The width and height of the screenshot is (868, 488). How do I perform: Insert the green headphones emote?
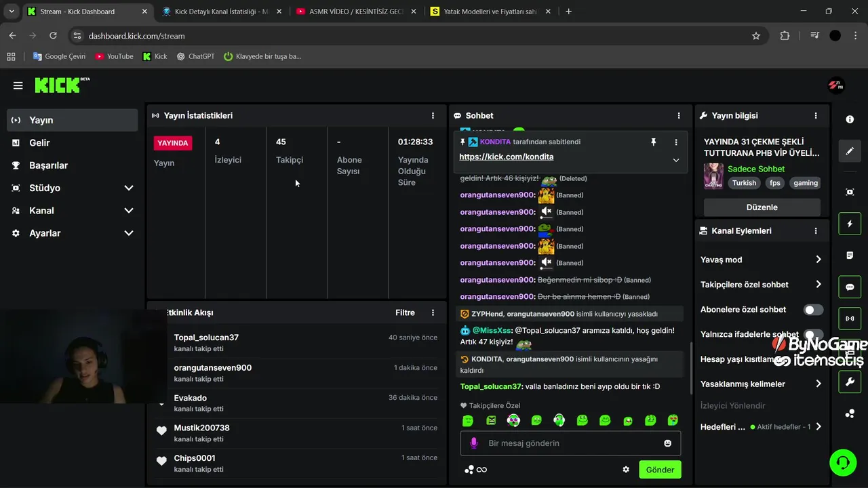coord(559,421)
